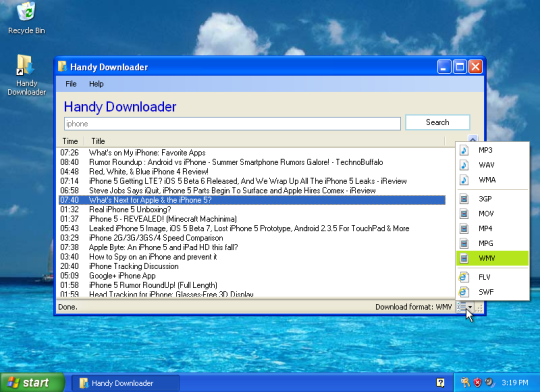Maximize the Handy Downloader window
Viewport: 540px width, 392px height.
(x=460, y=66)
